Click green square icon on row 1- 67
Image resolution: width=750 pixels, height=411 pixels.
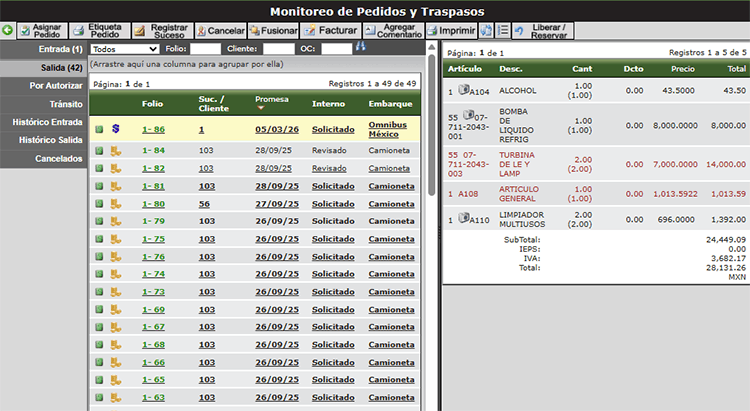pos(99,327)
